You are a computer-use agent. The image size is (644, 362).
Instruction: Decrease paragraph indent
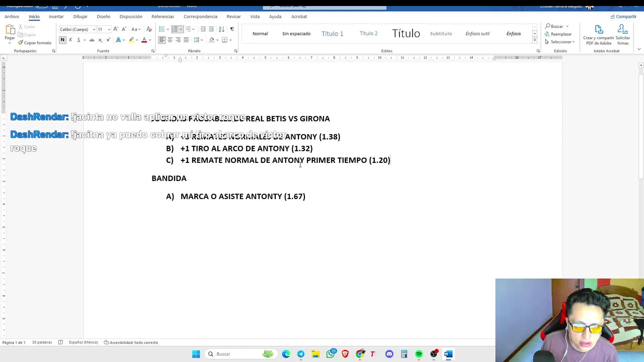point(203,29)
